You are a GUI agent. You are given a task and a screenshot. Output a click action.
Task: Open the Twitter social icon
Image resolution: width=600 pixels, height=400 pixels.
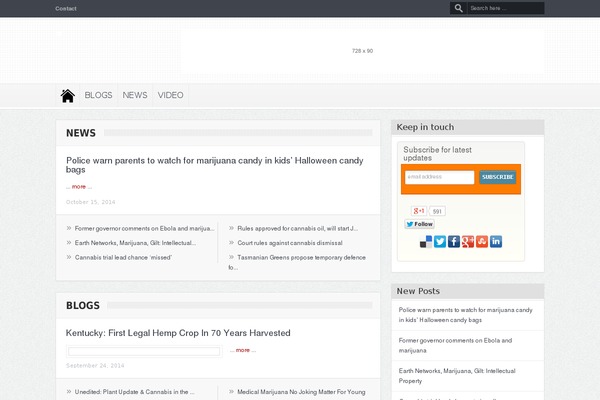click(440, 242)
